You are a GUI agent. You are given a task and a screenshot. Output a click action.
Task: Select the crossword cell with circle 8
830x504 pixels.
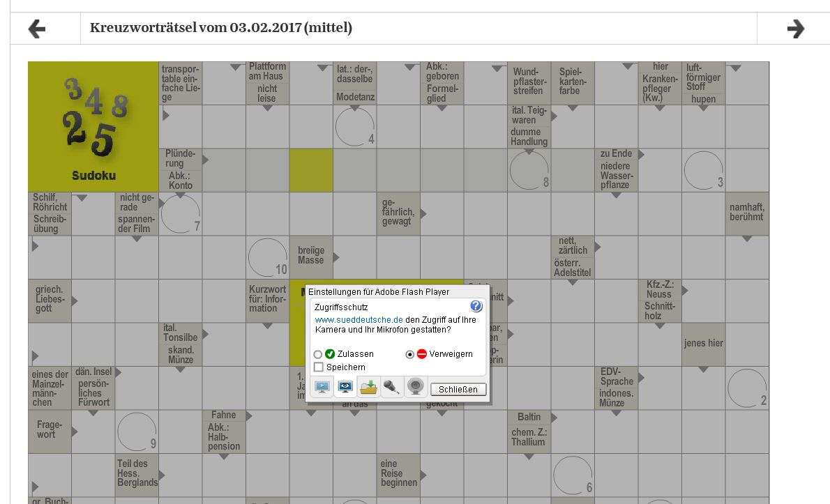tap(529, 170)
